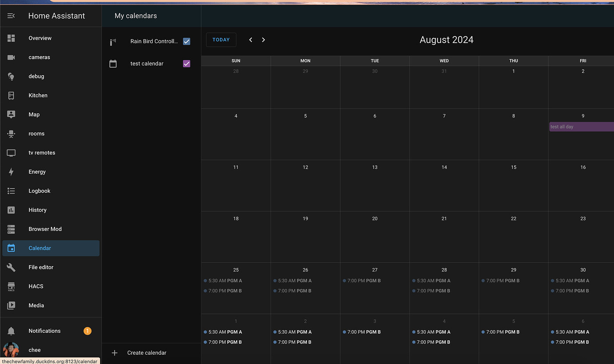Open the History chart icon
Image resolution: width=614 pixels, height=364 pixels.
[11, 210]
